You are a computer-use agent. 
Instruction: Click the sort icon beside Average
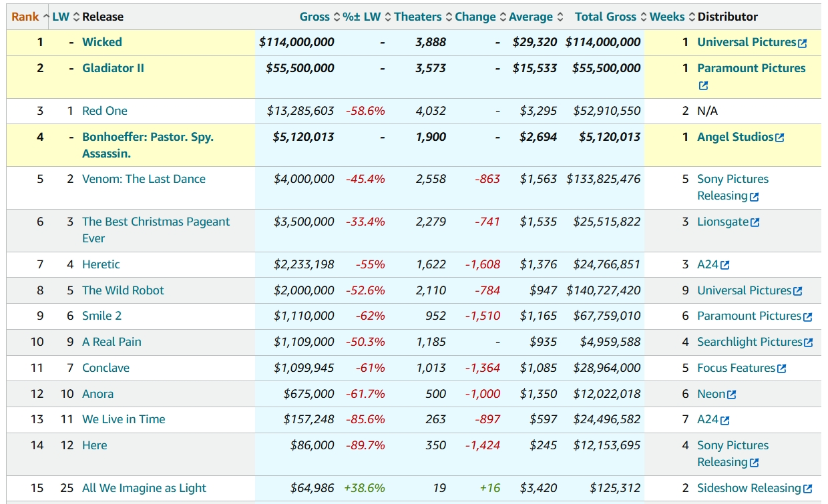tap(560, 17)
